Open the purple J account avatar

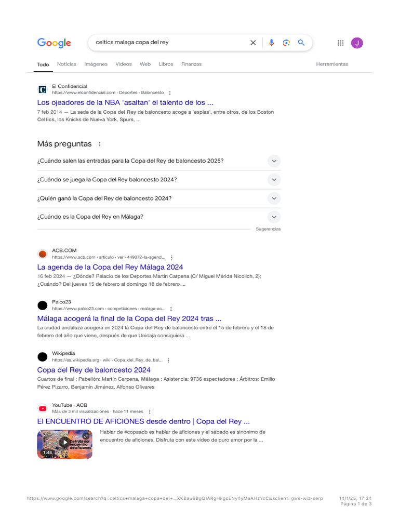coord(357,43)
